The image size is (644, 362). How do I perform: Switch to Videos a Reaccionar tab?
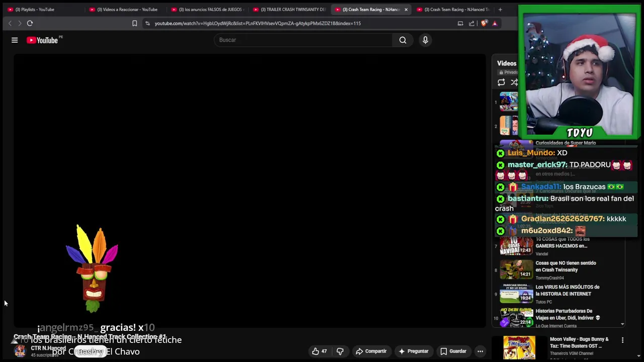tap(124, 10)
